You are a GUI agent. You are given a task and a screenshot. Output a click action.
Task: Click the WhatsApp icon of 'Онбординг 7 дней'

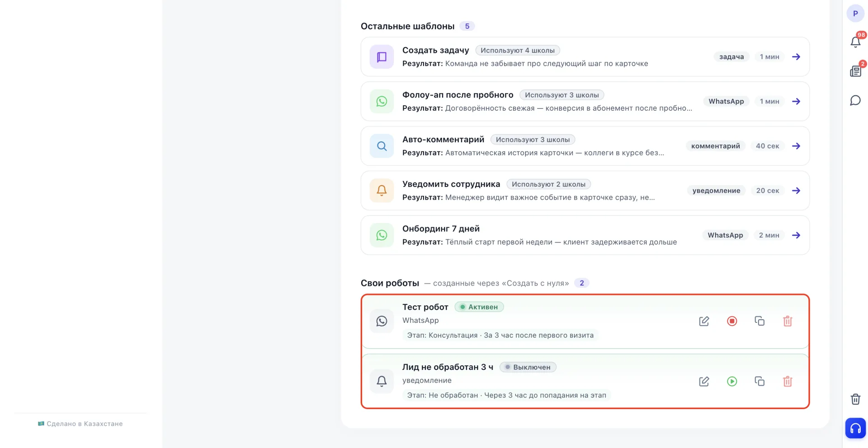coord(382,235)
